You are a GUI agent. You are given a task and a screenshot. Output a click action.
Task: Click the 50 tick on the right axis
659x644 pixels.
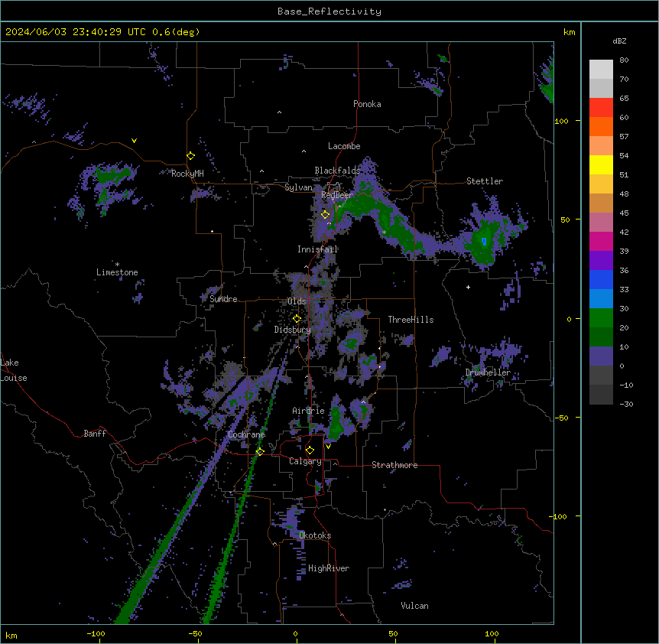click(565, 220)
